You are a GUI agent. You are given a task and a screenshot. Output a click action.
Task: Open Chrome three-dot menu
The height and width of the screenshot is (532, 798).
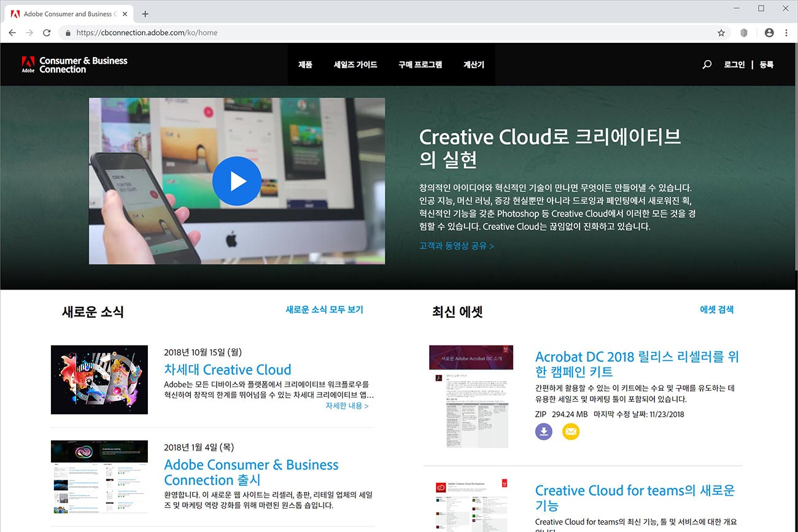point(786,33)
